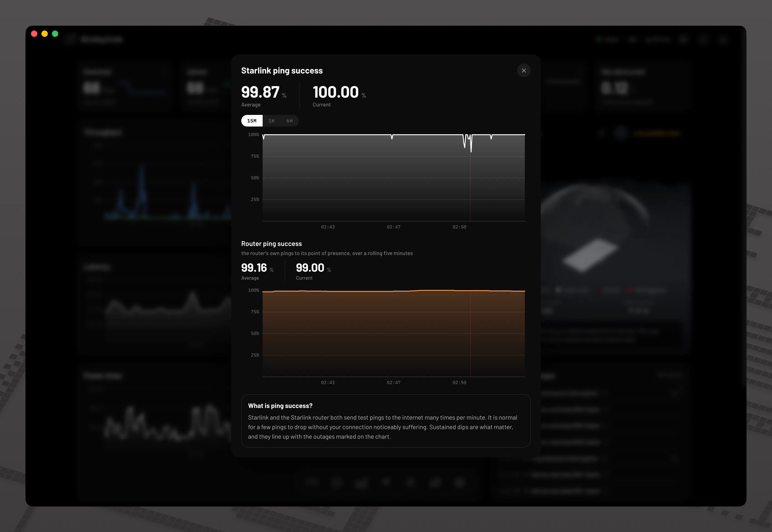Click the router's rolling five minutes description

coord(327,253)
